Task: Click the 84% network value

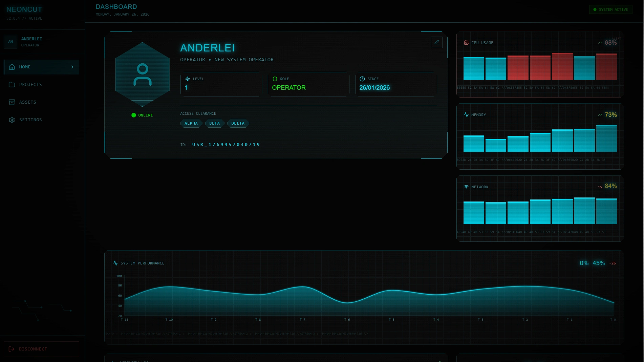Action: point(611,186)
